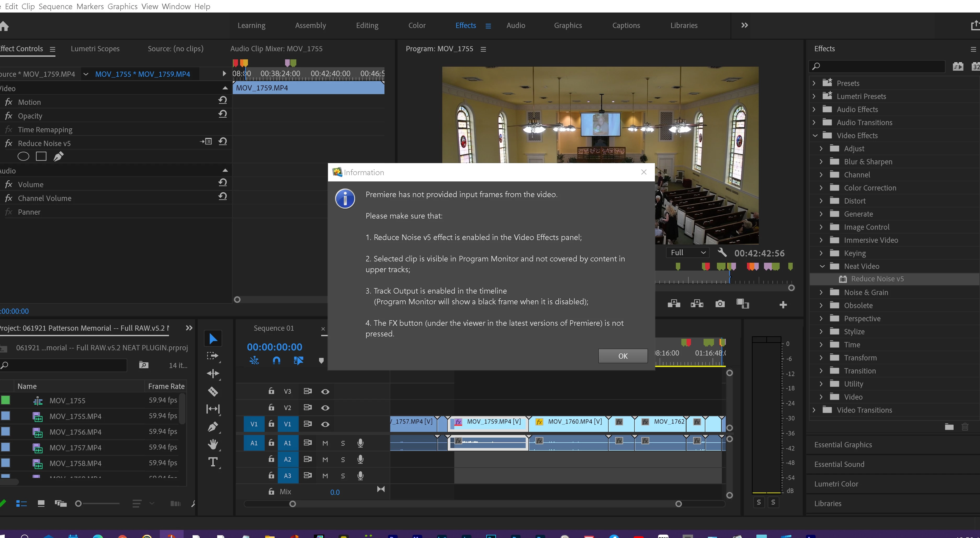Screen dimensions: 980x538
Task: Click the Export Frame camera icon
Action: click(720, 304)
